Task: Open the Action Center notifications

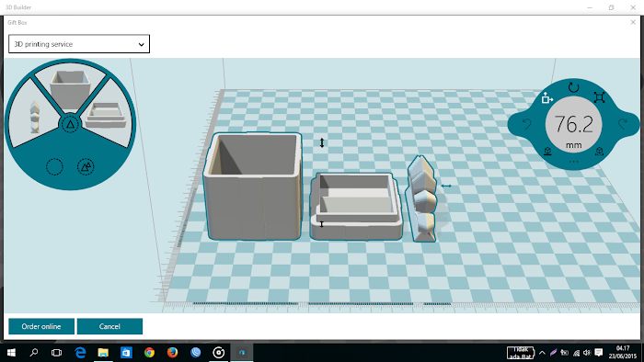Action: point(599,353)
